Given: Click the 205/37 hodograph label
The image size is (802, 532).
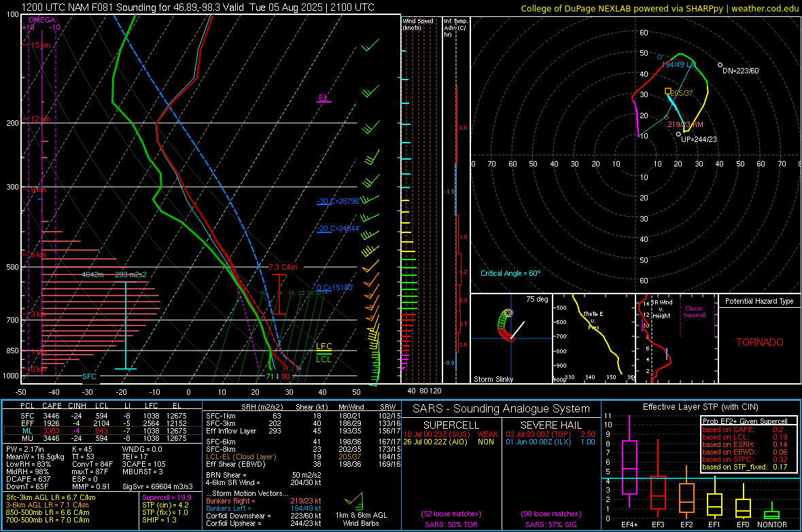Looking at the screenshot, I should (681, 93).
